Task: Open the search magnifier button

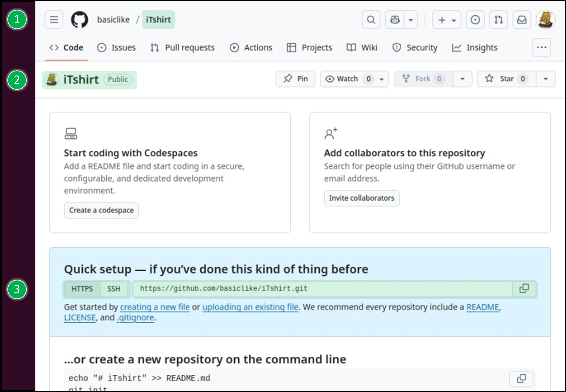Action: click(371, 20)
